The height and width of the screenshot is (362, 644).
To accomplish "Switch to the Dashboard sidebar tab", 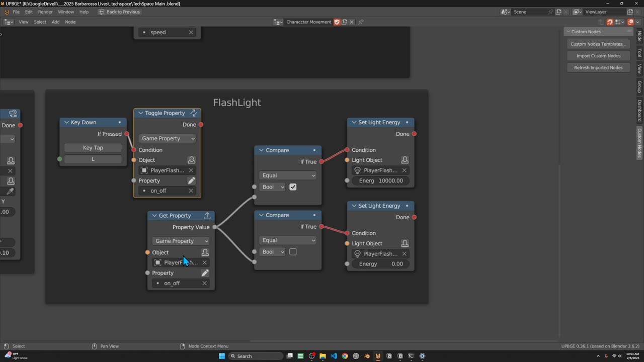I will pos(639,111).
